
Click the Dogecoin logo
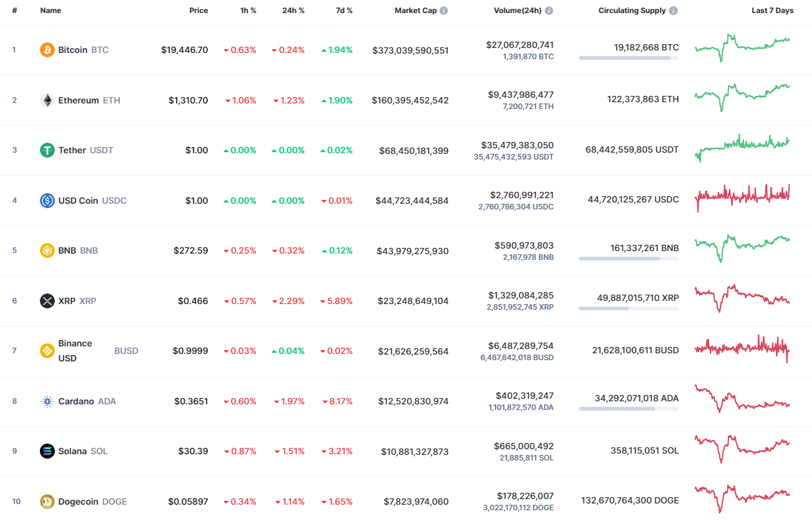click(x=47, y=501)
